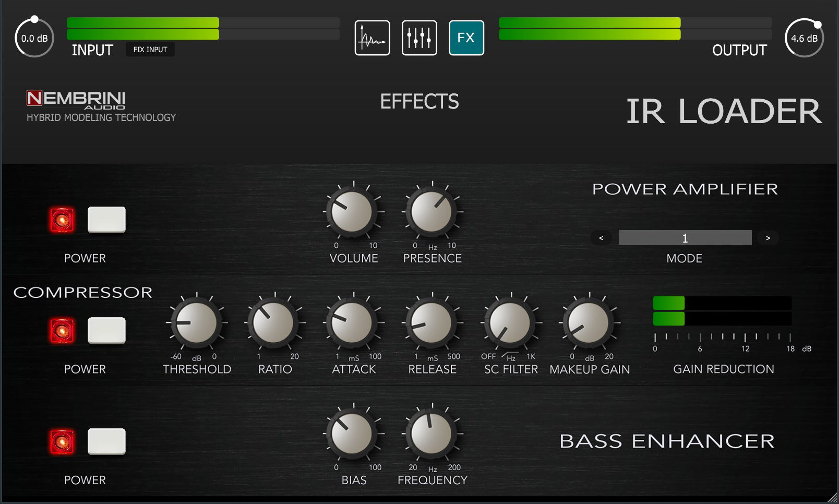Select previous power amplifier mode

click(x=601, y=238)
